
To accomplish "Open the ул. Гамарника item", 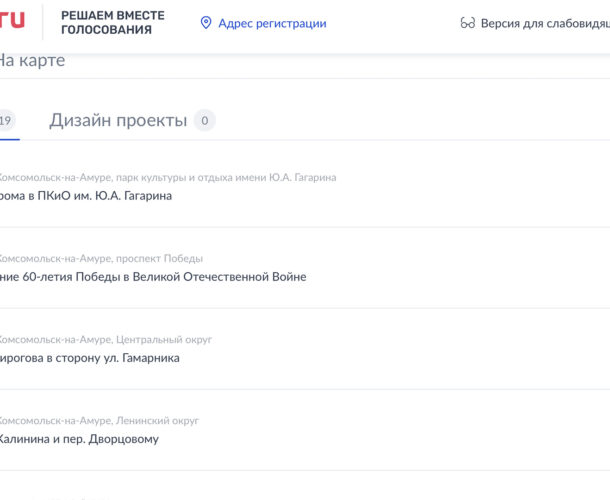I will pyautogui.click(x=90, y=358).
